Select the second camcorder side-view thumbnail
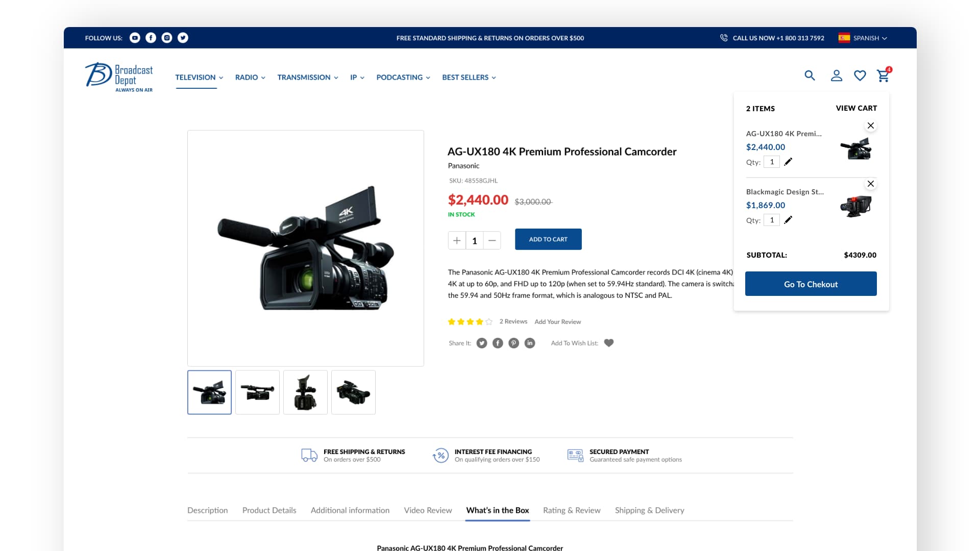The image size is (980, 551). pos(257,392)
